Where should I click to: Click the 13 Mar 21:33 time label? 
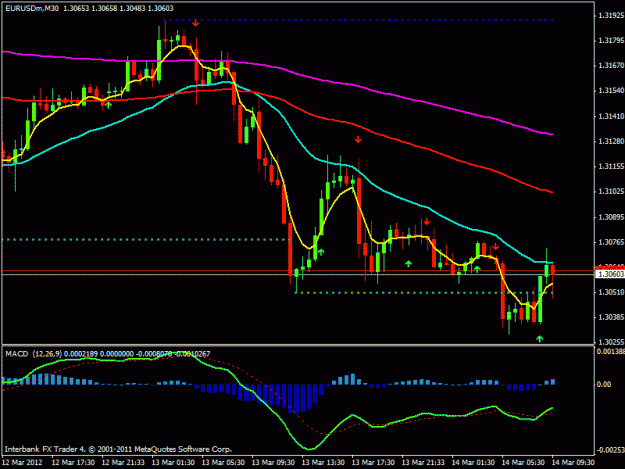pos(423,463)
